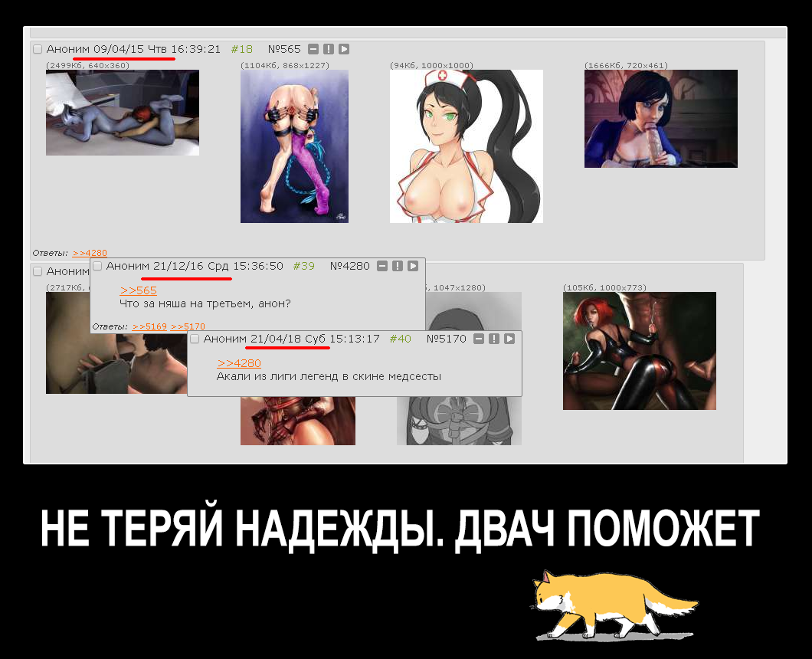The image size is (812, 659).
Task: Click the file info text (94Кб, 1000x1000)
Action: click(431, 65)
